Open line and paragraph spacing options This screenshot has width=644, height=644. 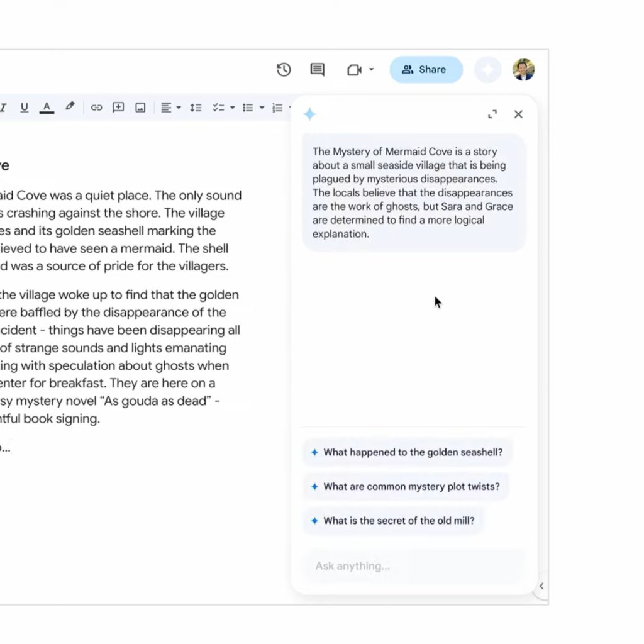pos(196,108)
